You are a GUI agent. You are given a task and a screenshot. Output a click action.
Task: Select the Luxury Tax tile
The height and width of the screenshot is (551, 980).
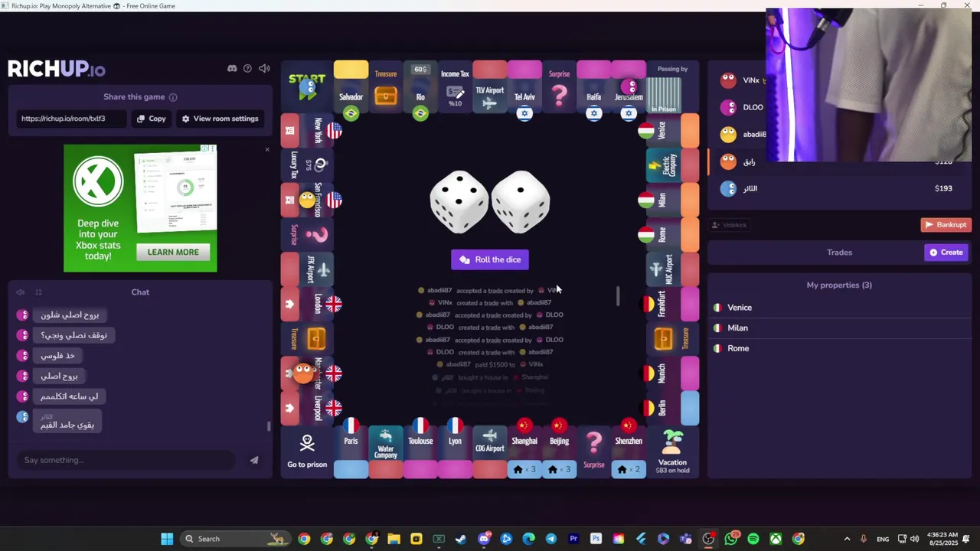tap(307, 165)
